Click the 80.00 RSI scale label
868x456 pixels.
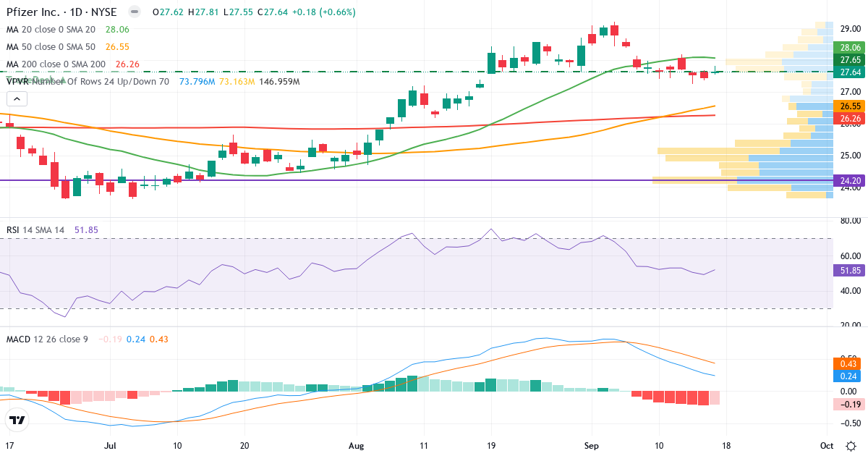(x=850, y=221)
